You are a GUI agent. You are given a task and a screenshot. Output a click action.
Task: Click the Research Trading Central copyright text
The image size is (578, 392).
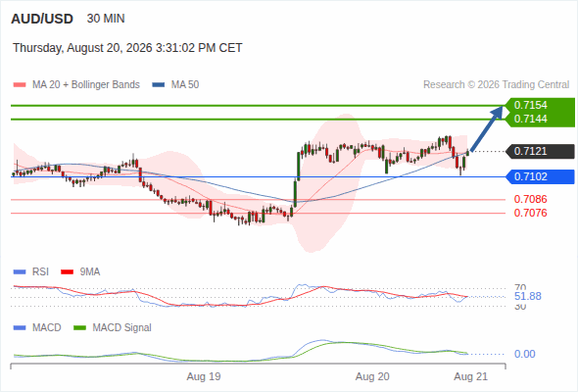496,85
